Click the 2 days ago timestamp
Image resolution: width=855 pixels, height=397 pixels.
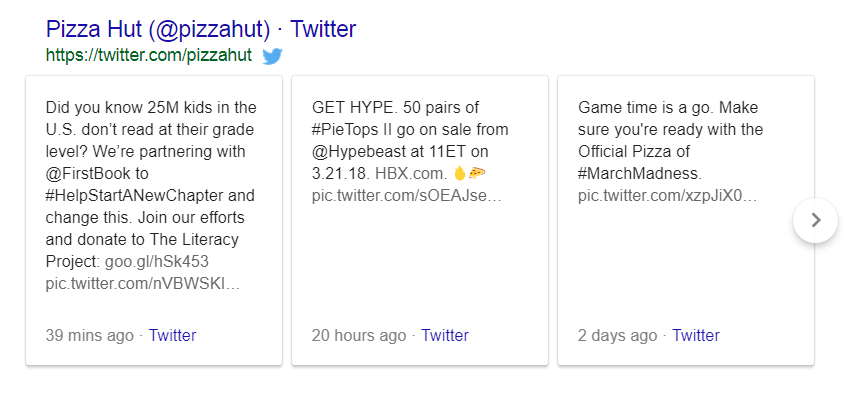point(617,335)
